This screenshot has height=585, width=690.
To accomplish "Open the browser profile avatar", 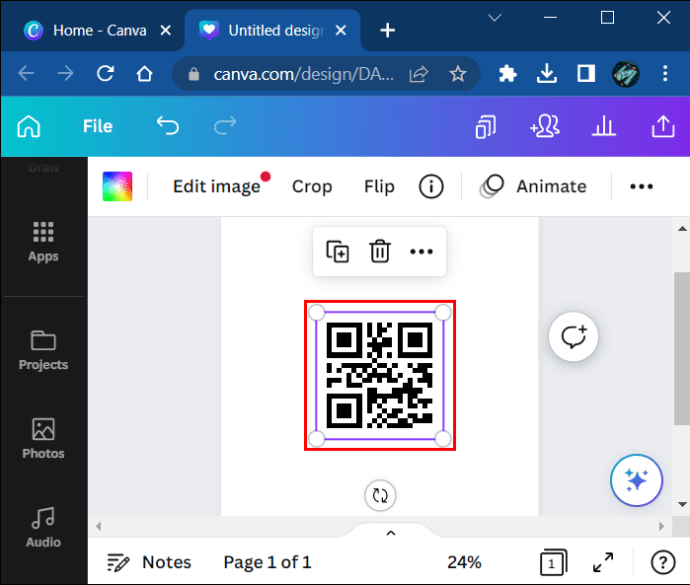I will (x=625, y=74).
